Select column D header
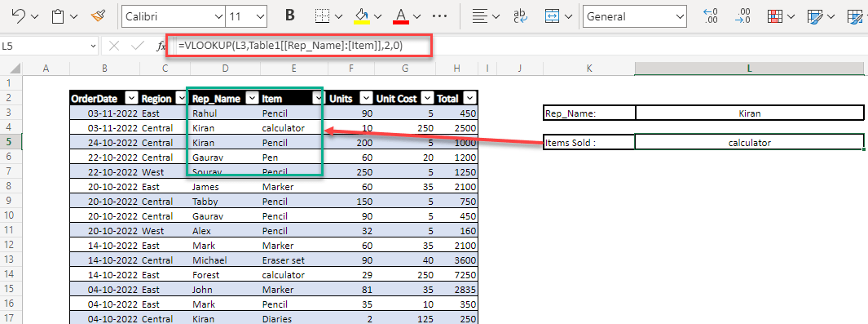The height and width of the screenshot is (324, 868). pos(225,68)
